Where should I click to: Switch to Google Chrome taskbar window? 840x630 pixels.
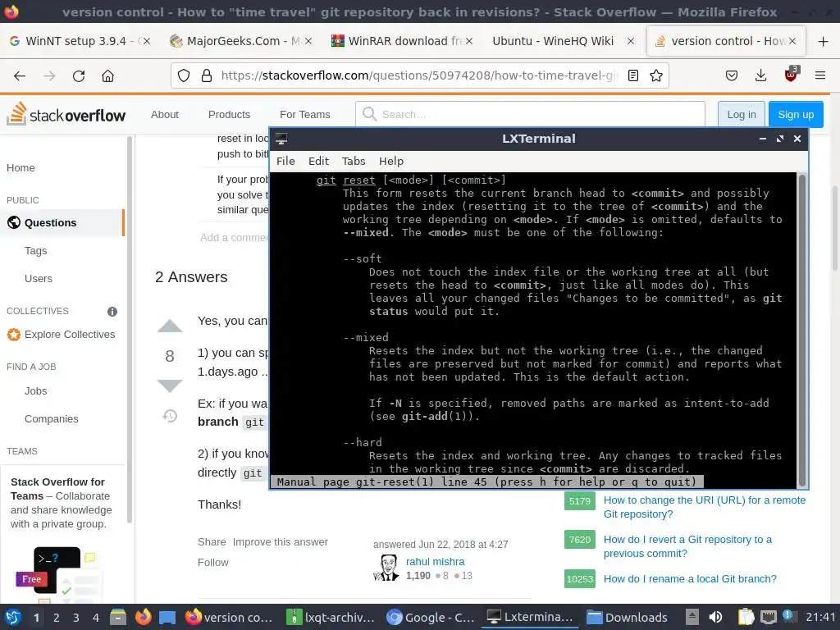(431, 617)
